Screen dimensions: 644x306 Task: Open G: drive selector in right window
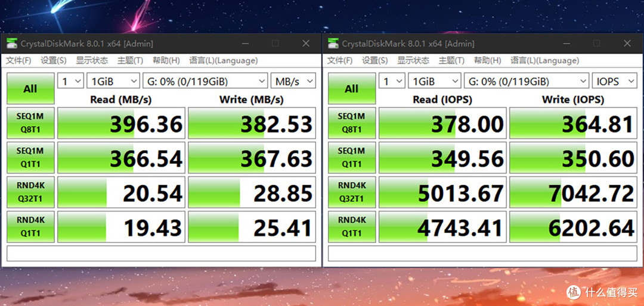tap(526, 81)
